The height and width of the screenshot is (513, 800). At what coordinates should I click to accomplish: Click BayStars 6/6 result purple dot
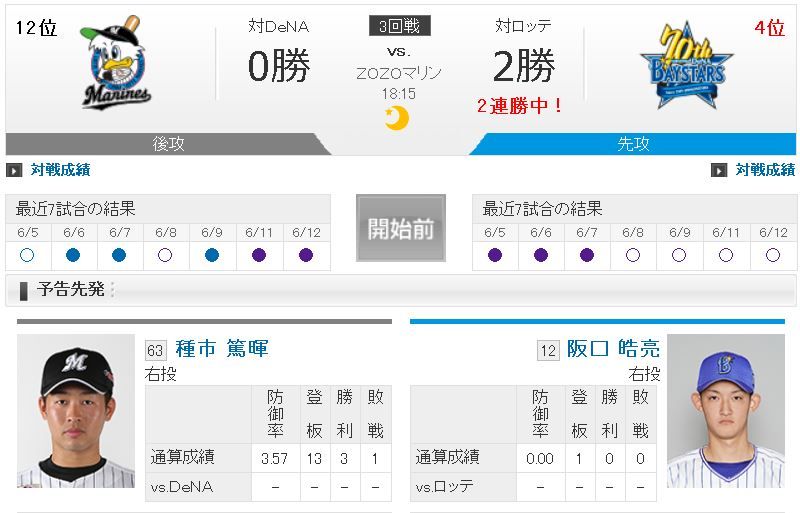[x=541, y=255]
